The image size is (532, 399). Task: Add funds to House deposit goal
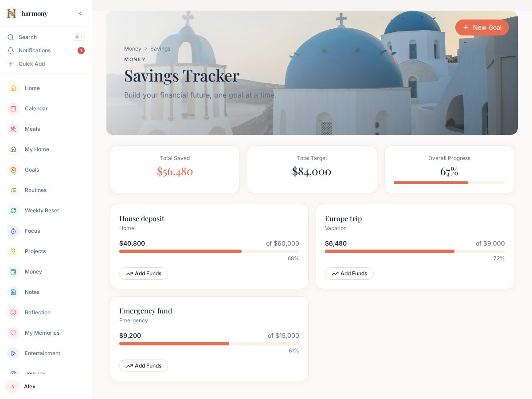(x=144, y=274)
